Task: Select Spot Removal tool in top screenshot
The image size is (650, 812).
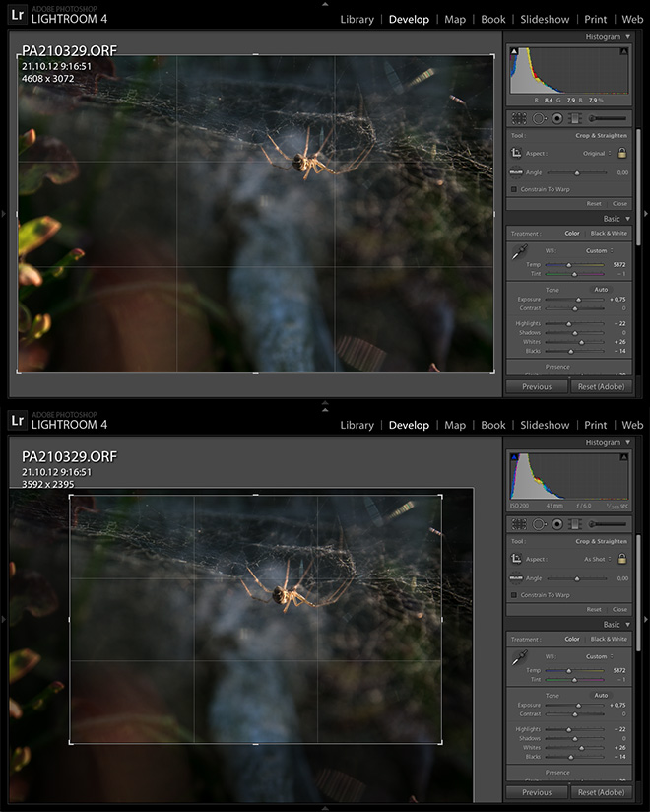Action: (539, 118)
